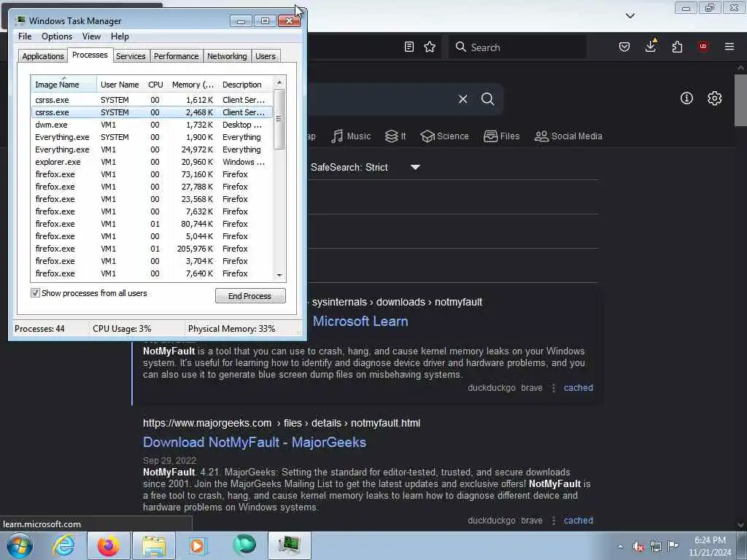Open File menu in Task Manager
Viewport: 747px width, 560px height.
tap(25, 36)
